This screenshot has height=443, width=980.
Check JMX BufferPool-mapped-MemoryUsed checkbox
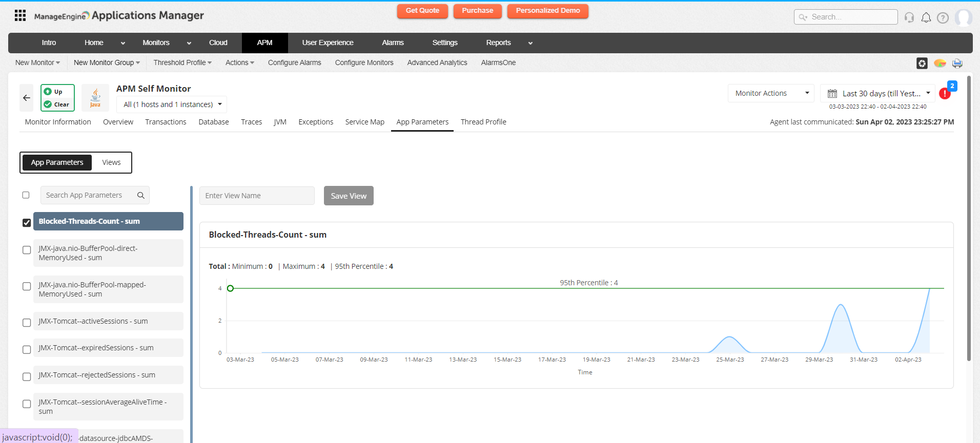27,286
